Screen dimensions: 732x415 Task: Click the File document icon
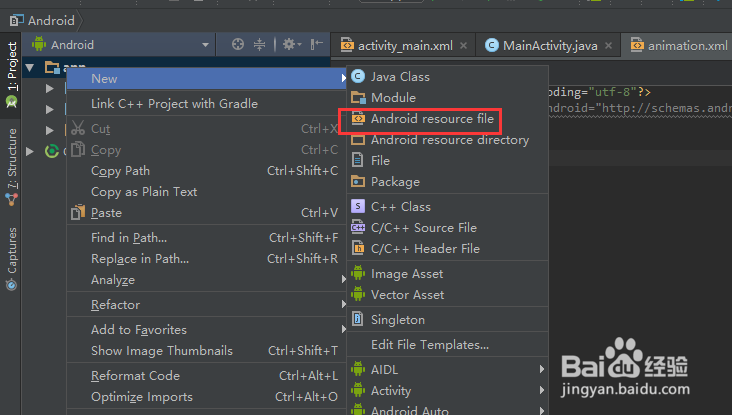point(358,161)
